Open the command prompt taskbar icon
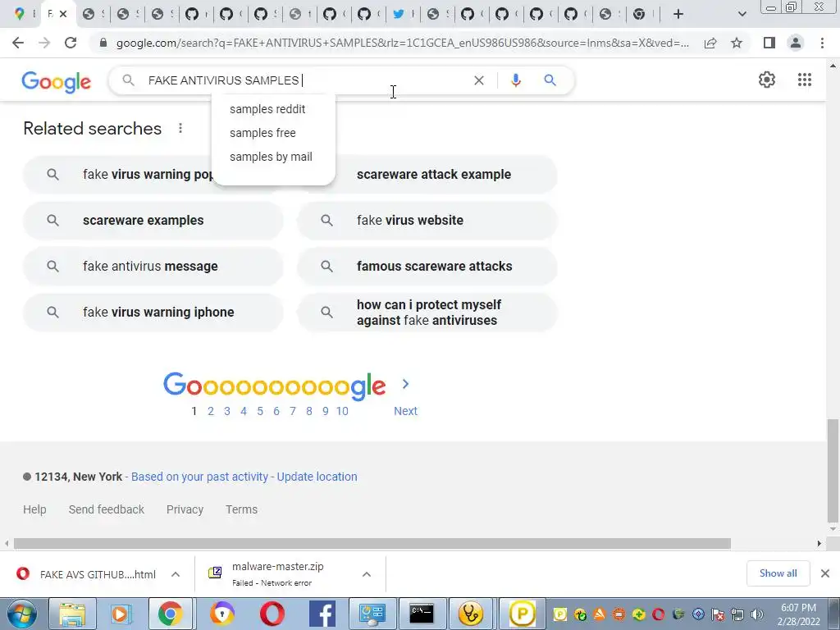 point(422,614)
